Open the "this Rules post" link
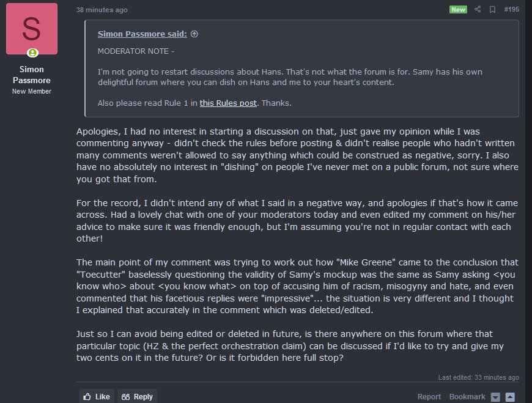This screenshot has height=403, width=532. (x=228, y=103)
